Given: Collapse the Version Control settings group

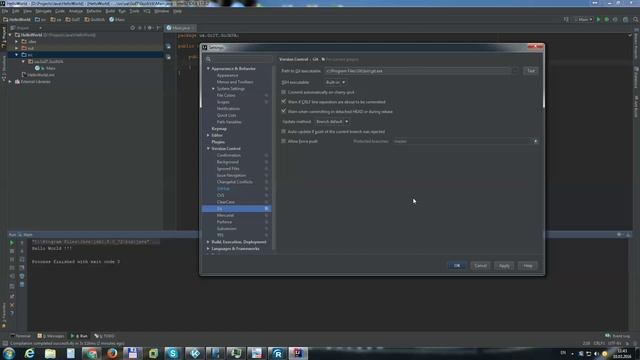Looking at the screenshot, I should point(208,149).
